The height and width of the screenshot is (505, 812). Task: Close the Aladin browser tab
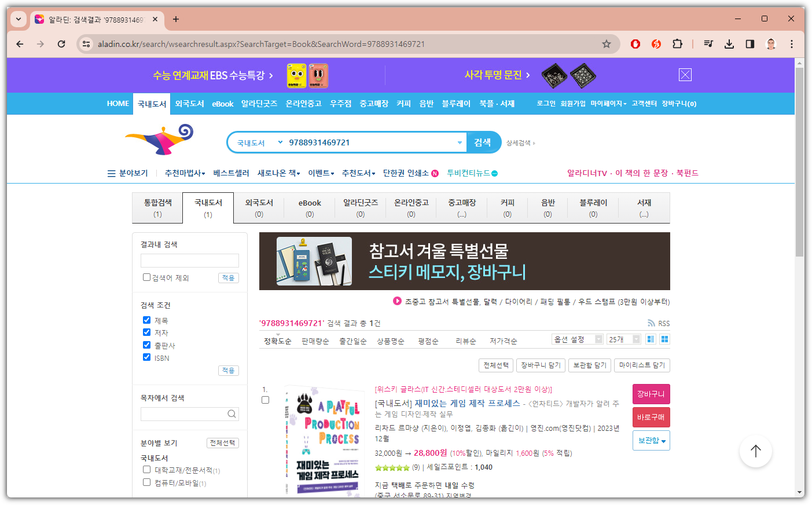point(155,19)
